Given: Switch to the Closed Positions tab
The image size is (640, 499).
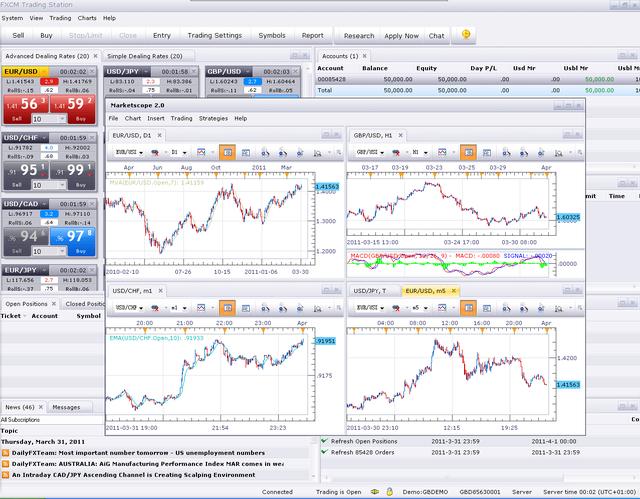Looking at the screenshot, I should (85, 304).
